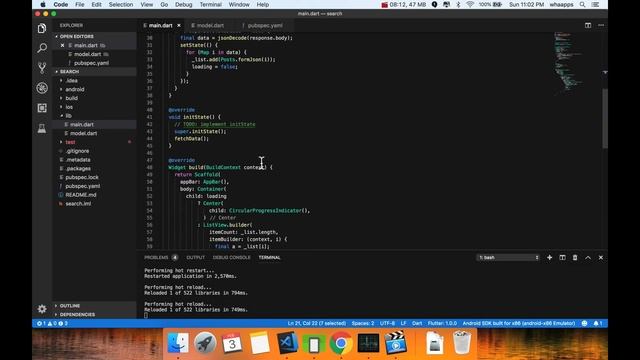This screenshot has height=360, width=640.
Task: Select terminal shell dropdown '1: bash'
Action: tap(508, 258)
